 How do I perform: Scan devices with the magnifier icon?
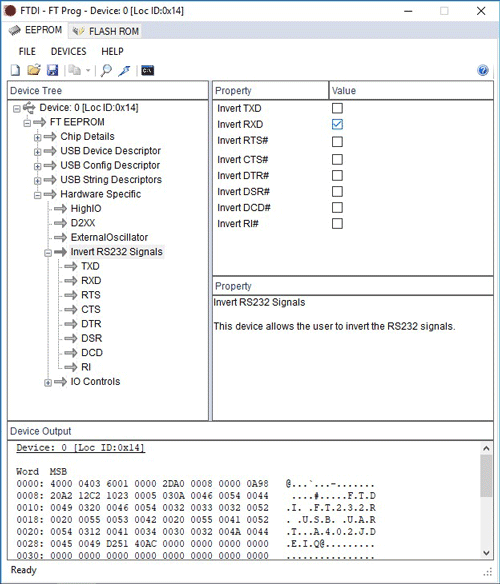coord(106,70)
